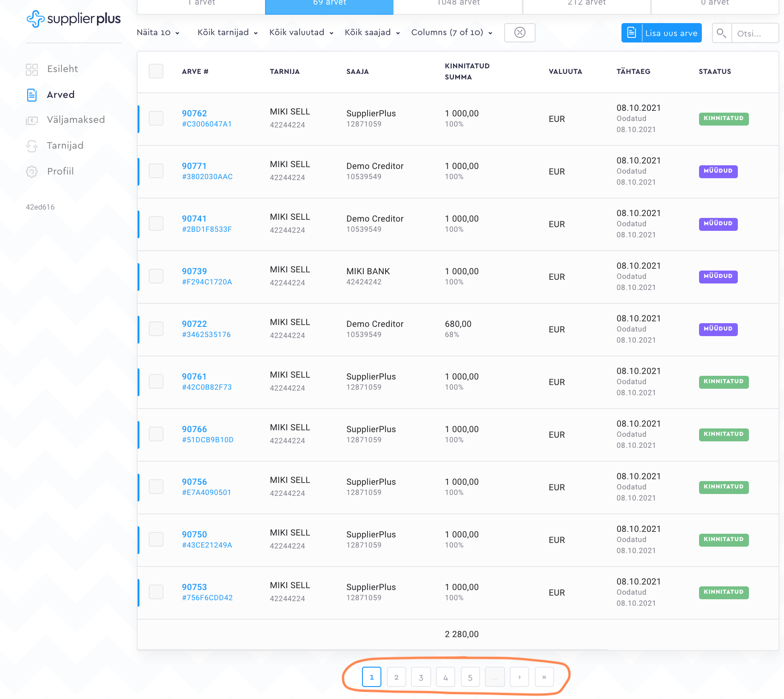Type in the Otsi search field
784x699 pixels.
click(x=754, y=33)
